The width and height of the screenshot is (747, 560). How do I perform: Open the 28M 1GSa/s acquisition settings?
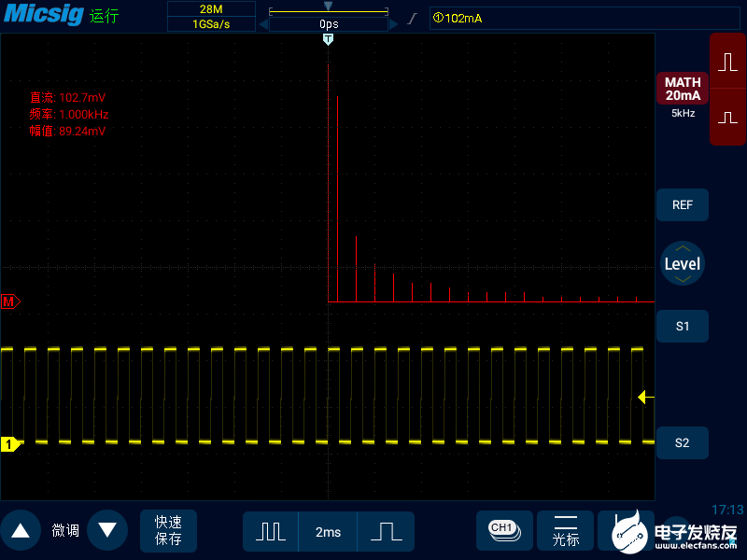click(x=211, y=17)
